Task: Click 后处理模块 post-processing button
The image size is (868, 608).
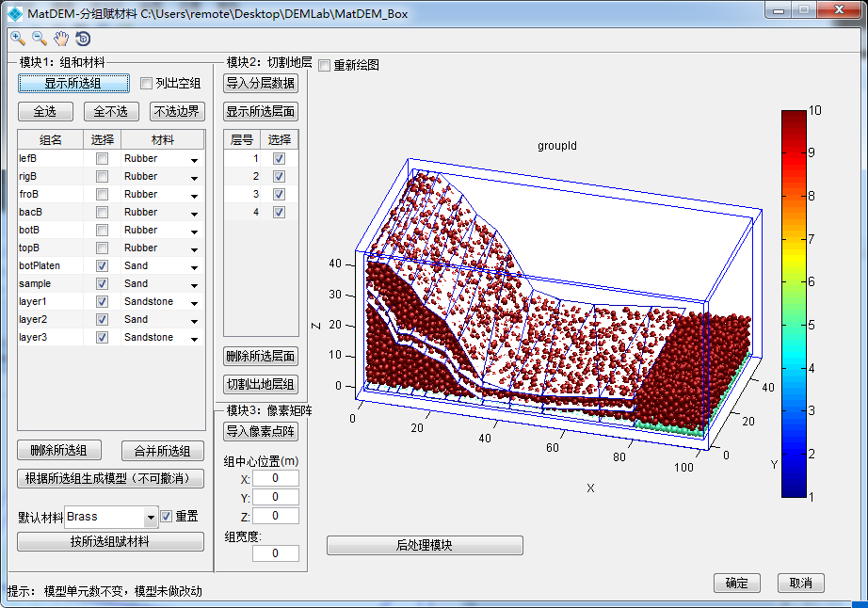Action: tap(425, 546)
